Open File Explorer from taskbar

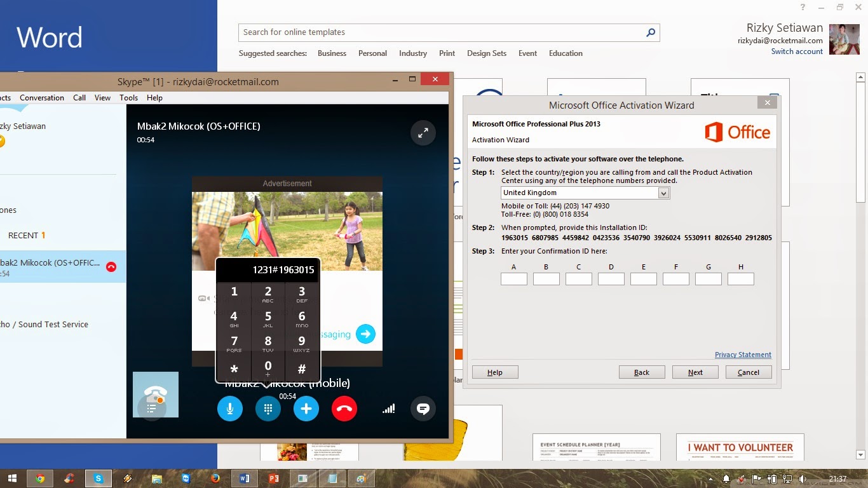pos(157,478)
